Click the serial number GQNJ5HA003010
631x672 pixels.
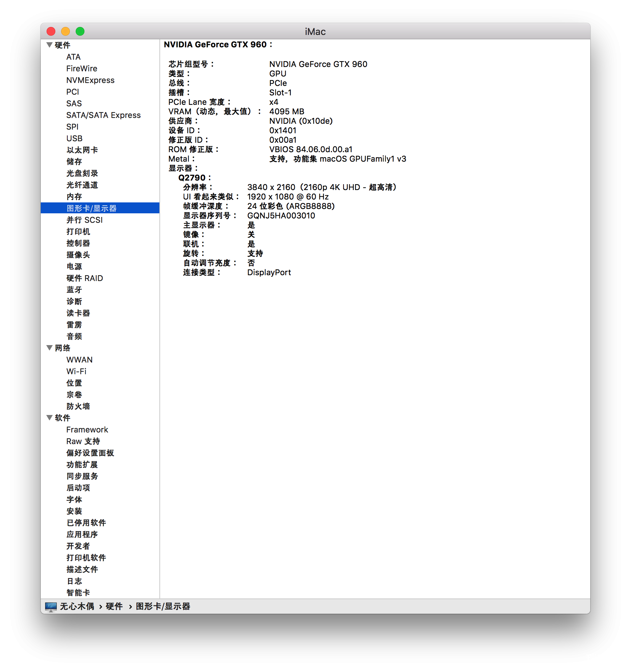(281, 216)
